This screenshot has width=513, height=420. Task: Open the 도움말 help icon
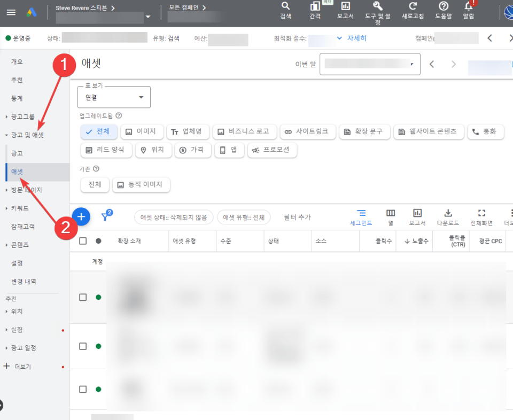point(443,6)
